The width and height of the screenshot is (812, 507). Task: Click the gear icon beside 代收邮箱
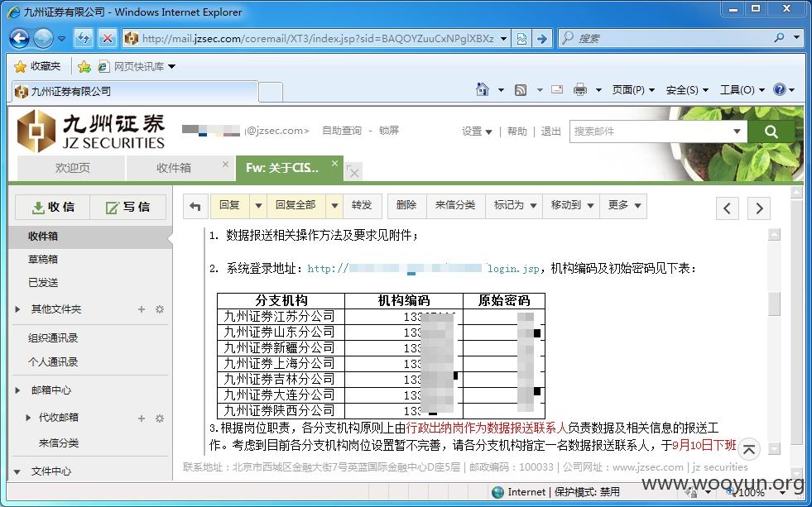160,418
